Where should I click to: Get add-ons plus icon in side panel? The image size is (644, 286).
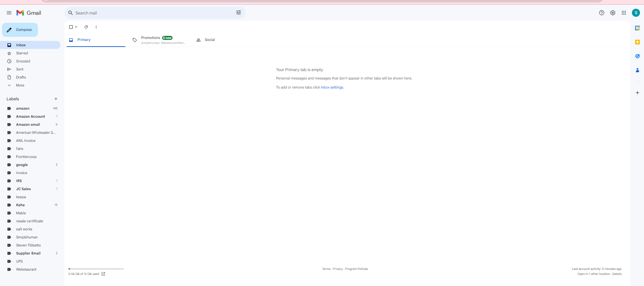(637, 93)
